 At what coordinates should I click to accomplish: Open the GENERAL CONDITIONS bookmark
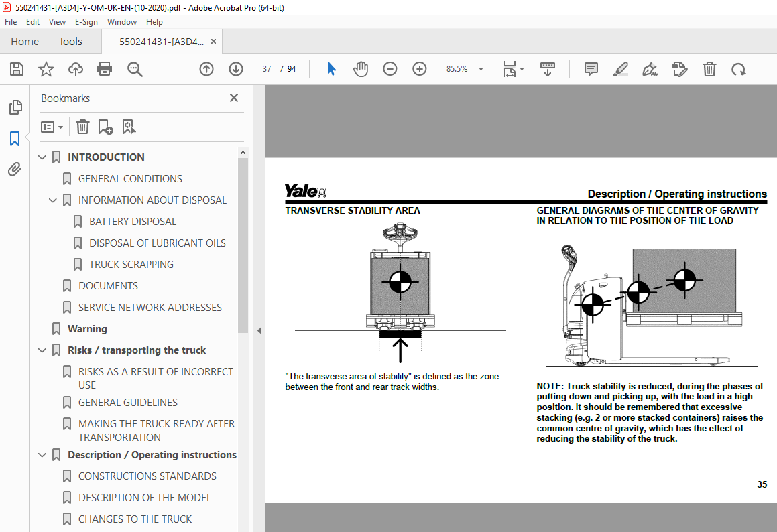point(130,178)
